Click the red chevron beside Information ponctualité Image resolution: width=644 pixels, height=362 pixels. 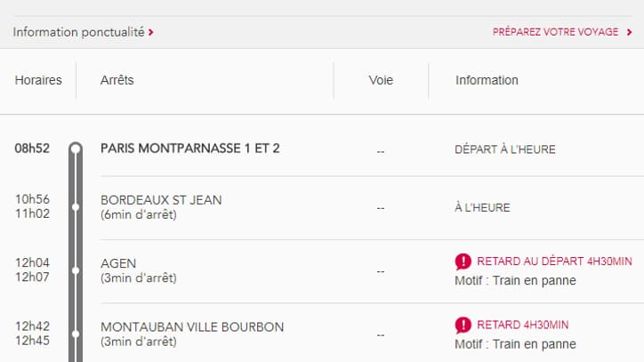[150, 32]
